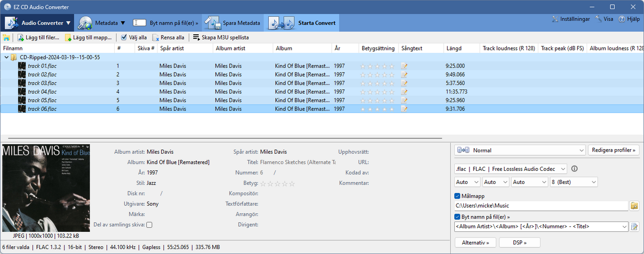The width and height of the screenshot is (644, 254).
Task: Start the conversion with Starta Convert
Action: (x=301, y=23)
